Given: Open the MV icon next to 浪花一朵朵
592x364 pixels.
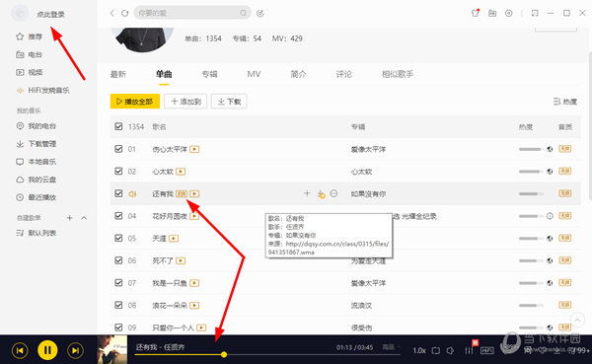Looking at the screenshot, I should click(194, 305).
